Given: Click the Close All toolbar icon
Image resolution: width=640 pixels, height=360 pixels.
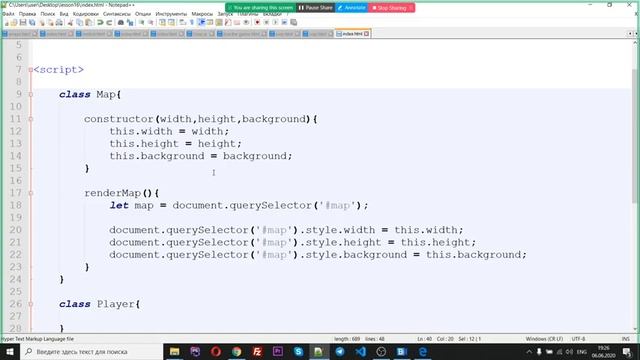Looking at the screenshot, I should (x=51, y=22).
